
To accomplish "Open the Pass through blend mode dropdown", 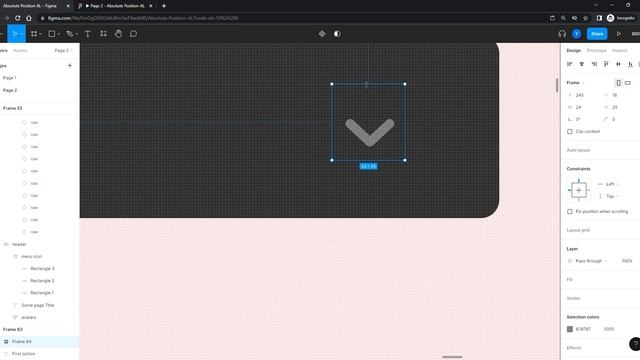I will click(x=591, y=261).
